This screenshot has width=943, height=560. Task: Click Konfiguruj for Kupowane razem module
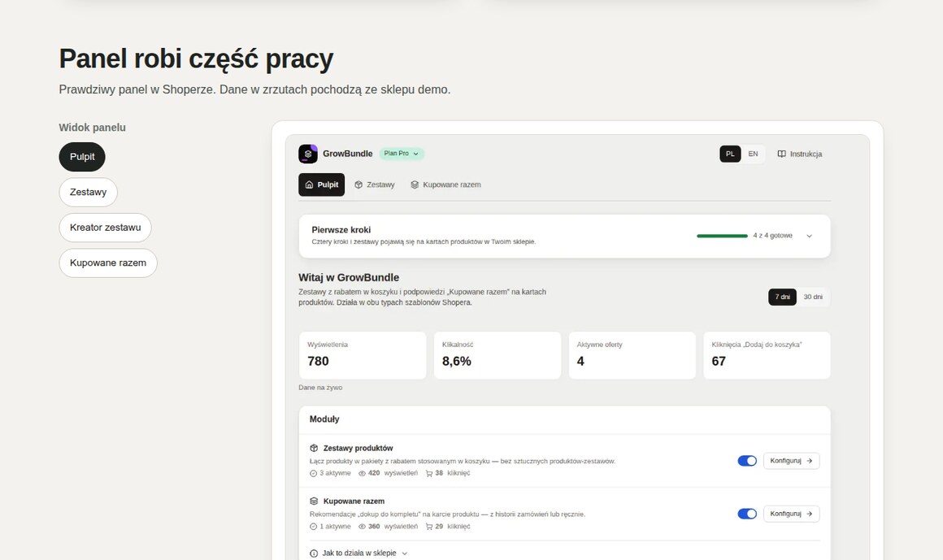pos(792,514)
